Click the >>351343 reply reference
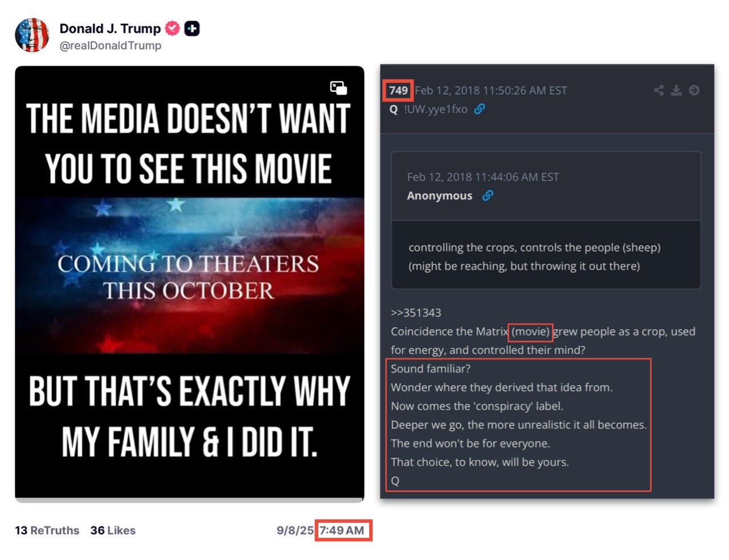Image resolution: width=729 pixels, height=560 pixels. (416, 313)
